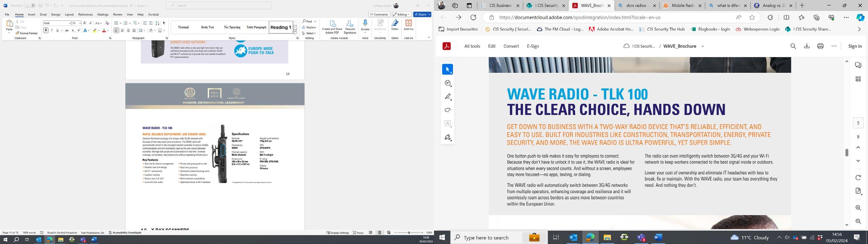Refresh the Edge browser page
Screen dimensions: 868x244
473,17
